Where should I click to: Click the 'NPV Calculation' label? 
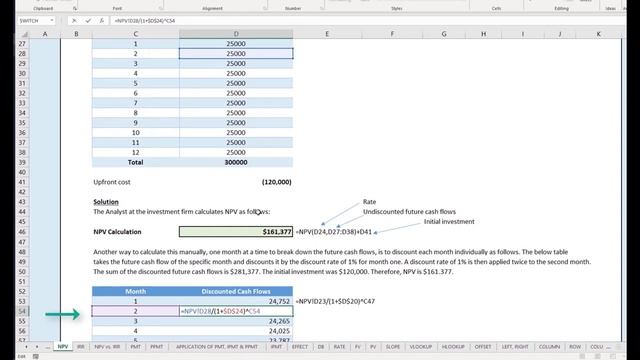point(117,232)
